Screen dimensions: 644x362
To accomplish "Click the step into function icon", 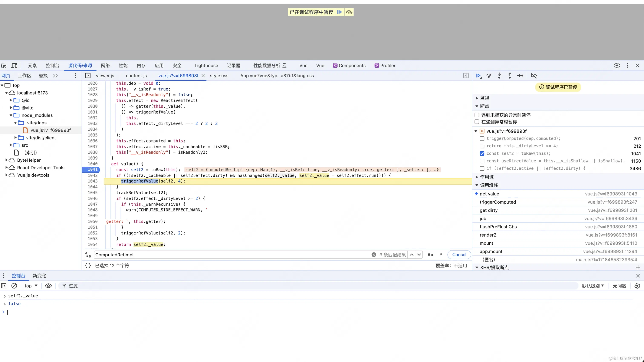I will [499, 76].
